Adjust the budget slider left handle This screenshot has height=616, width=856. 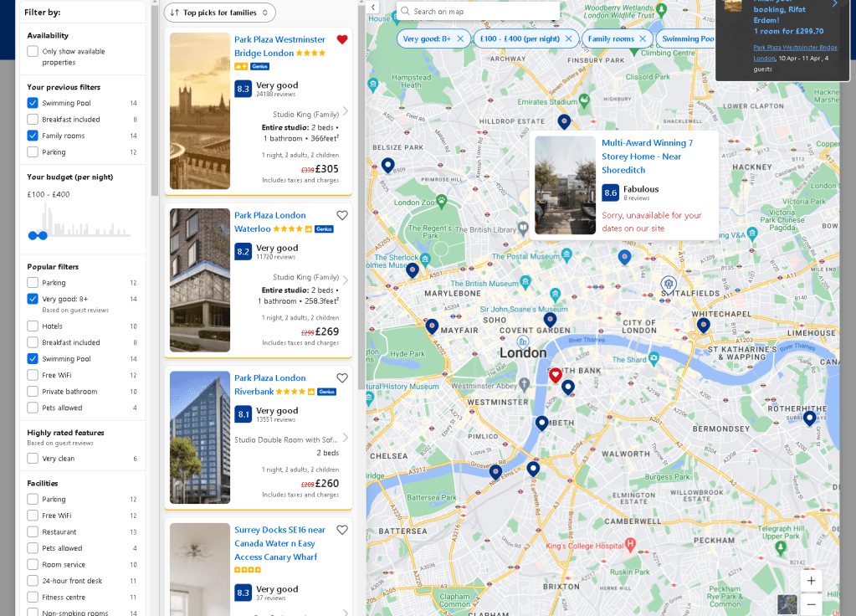point(33,235)
